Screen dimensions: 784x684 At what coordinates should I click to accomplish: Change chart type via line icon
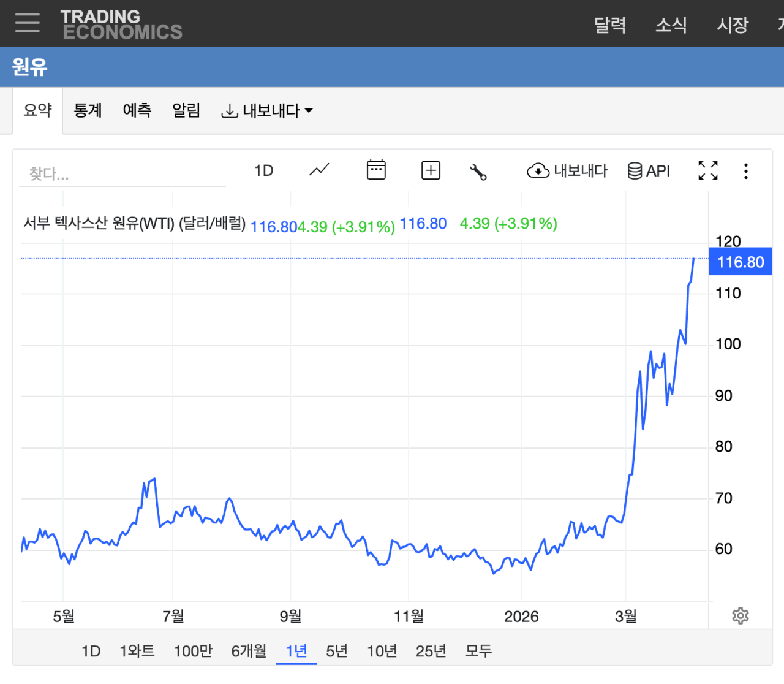tap(319, 170)
